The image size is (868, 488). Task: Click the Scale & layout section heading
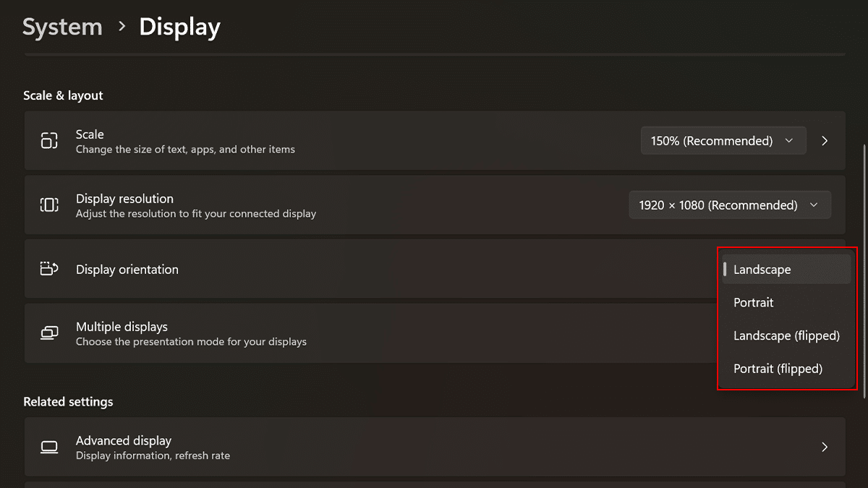click(63, 95)
